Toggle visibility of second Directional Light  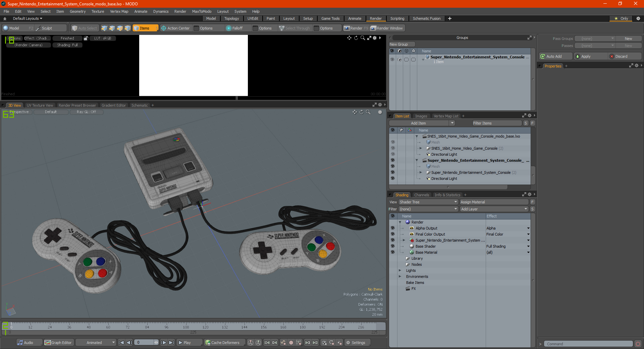tap(392, 179)
